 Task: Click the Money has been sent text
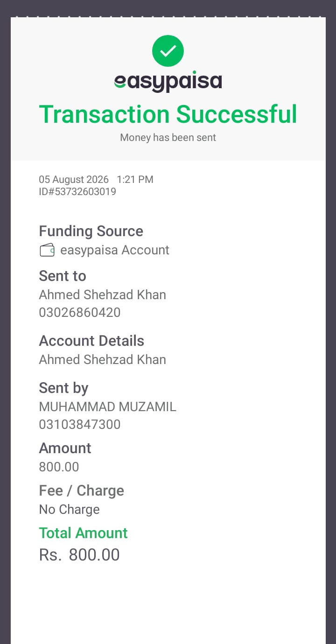pyautogui.click(x=168, y=138)
